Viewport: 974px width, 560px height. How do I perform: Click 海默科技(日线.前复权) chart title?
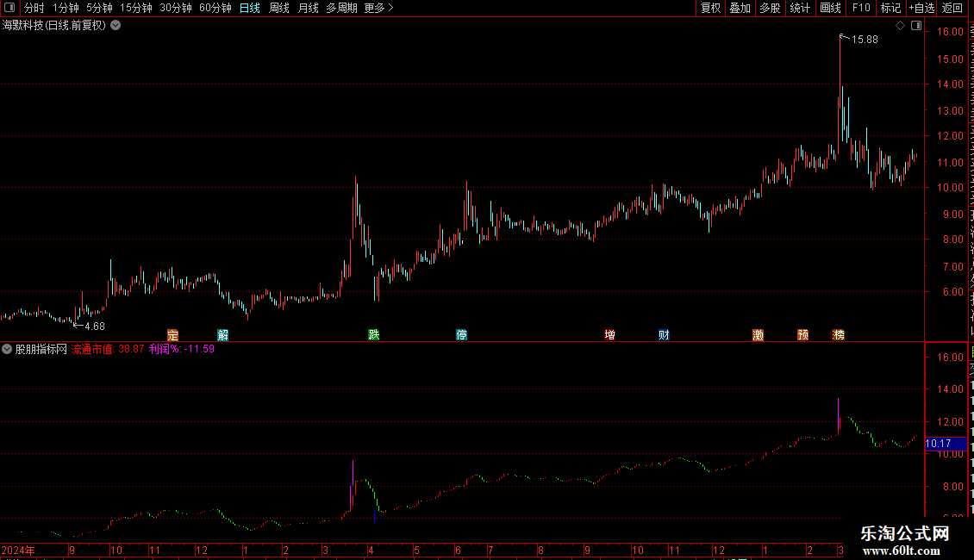click(x=54, y=26)
